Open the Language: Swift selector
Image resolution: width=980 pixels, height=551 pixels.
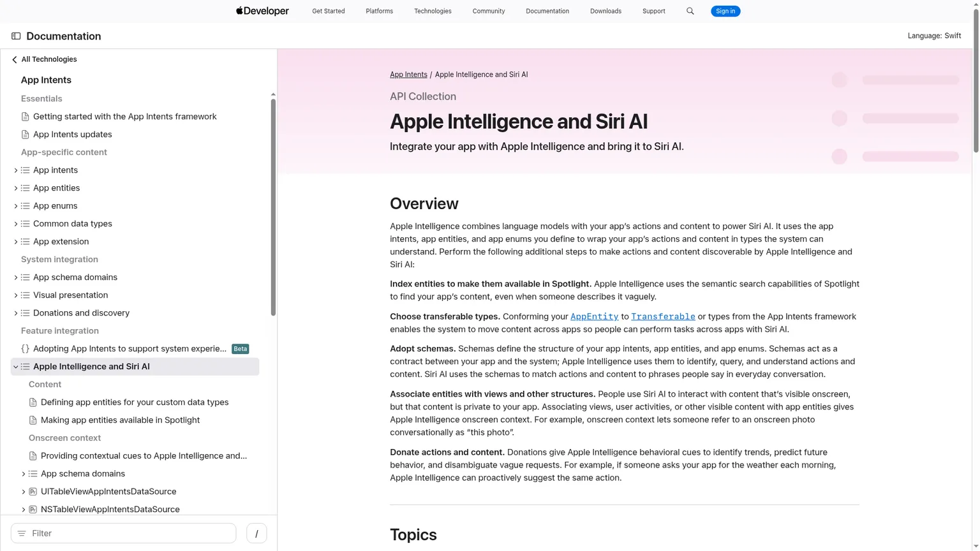tap(934, 36)
